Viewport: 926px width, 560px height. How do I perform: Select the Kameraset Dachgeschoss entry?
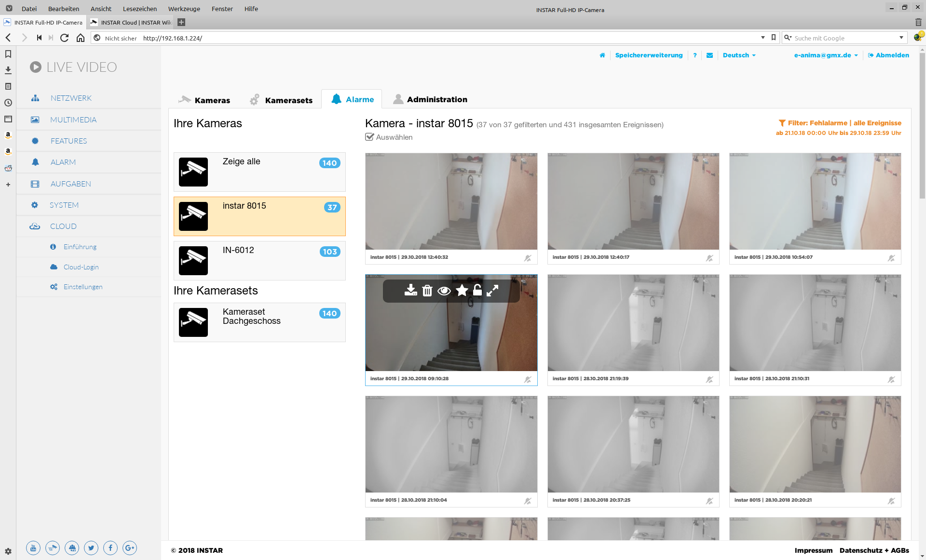coord(259,322)
